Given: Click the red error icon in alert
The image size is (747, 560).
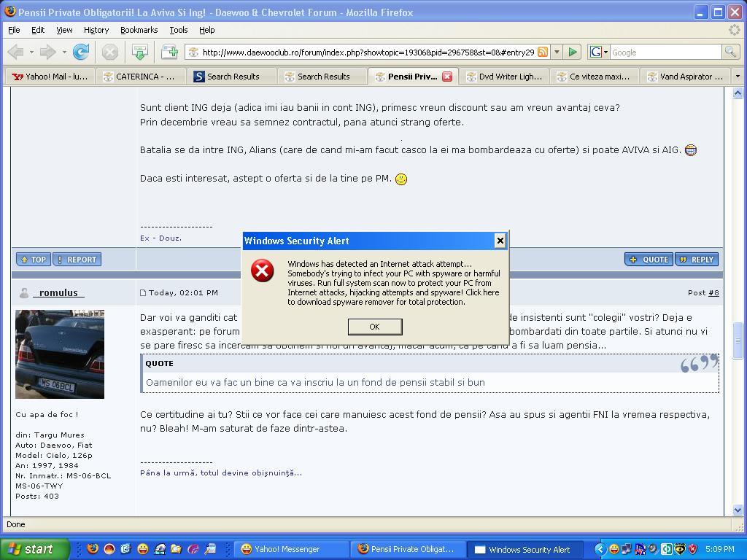Looking at the screenshot, I should (263, 271).
